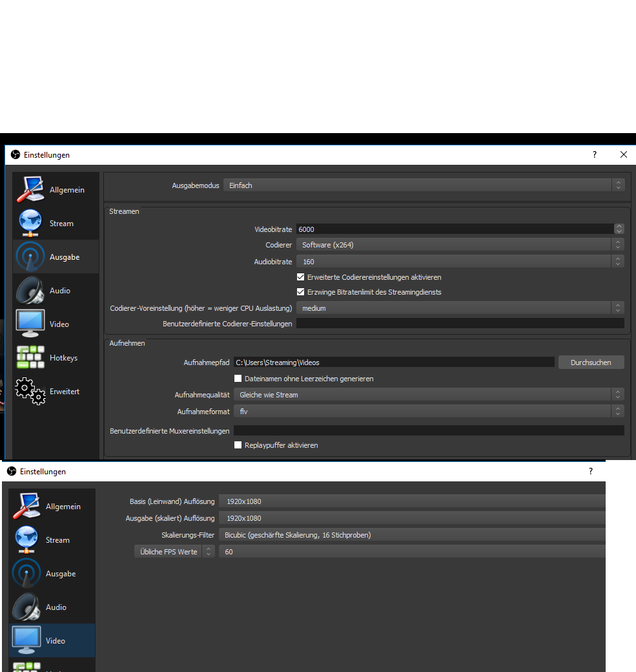Open Video monitor icon in upper settings window
This screenshot has width=636, height=672.
coord(30,324)
